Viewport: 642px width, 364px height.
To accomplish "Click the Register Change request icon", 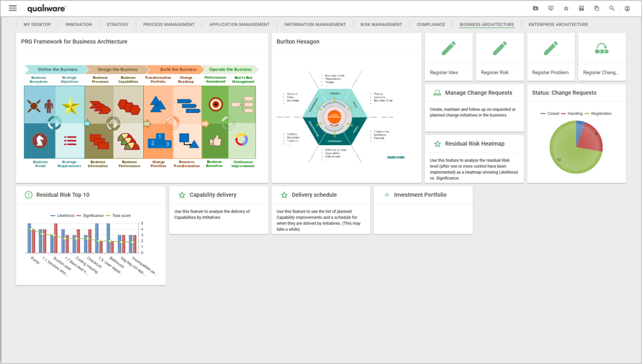I will pyautogui.click(x=601, y=48).
